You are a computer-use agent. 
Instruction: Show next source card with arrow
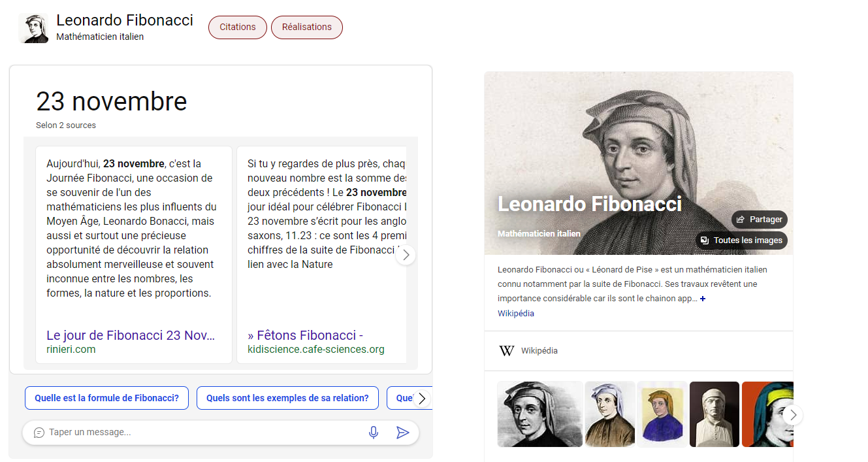(x=406, y=255)
